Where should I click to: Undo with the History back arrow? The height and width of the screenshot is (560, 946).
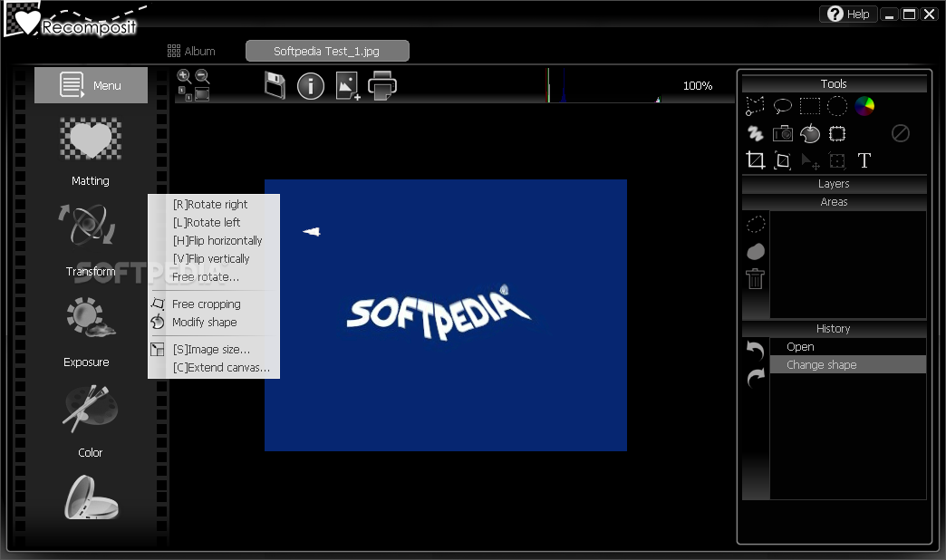pyautogui.click(x=756, y=351)
